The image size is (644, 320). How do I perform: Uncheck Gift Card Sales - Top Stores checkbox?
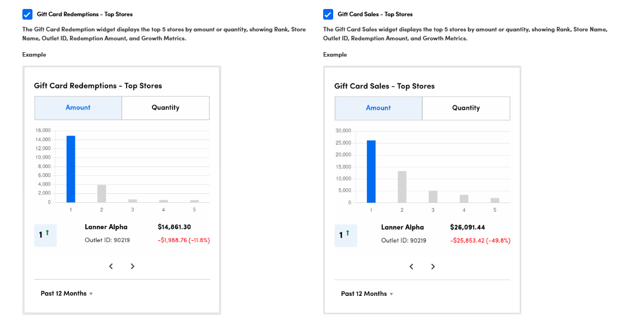point(328,14)
